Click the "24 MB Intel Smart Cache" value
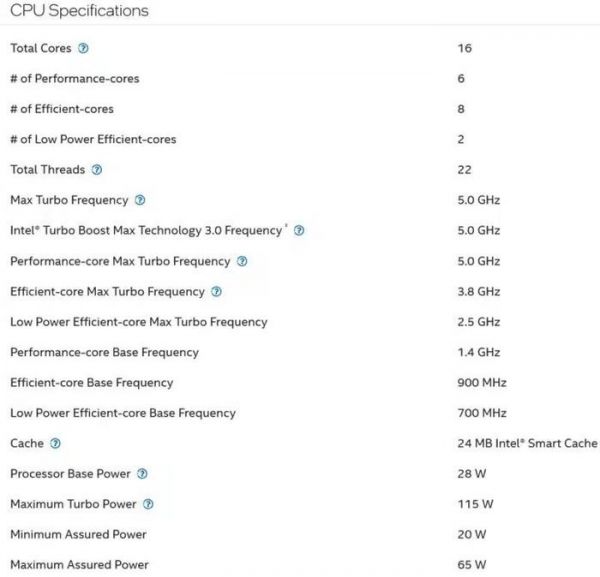The width and height of the screenshot is (600, 577). pyautogui.click(x=526, y=443)
